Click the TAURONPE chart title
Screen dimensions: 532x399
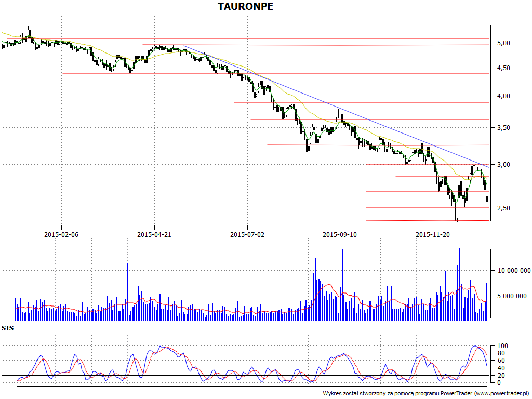coord(245,6)
